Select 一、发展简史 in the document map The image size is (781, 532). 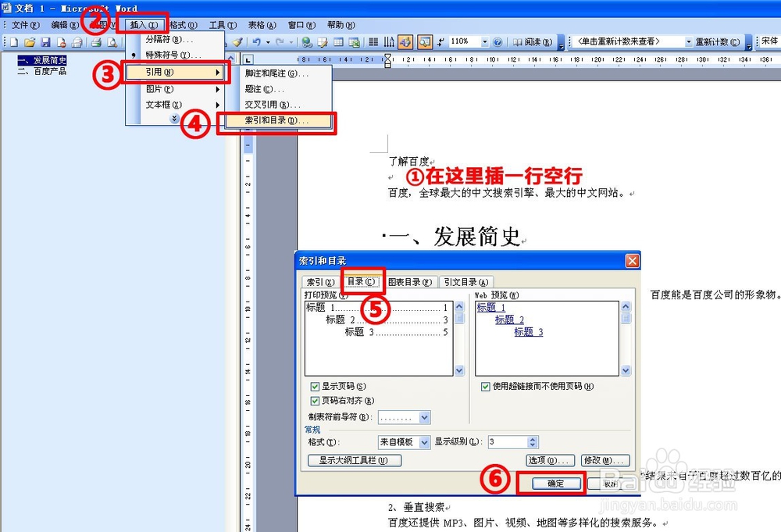coord(42,60)
